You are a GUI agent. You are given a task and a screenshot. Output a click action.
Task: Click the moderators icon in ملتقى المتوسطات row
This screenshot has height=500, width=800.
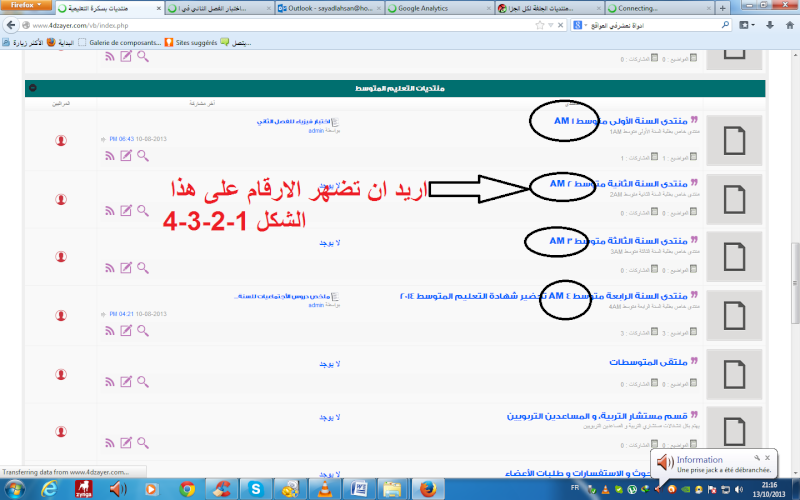61,374
